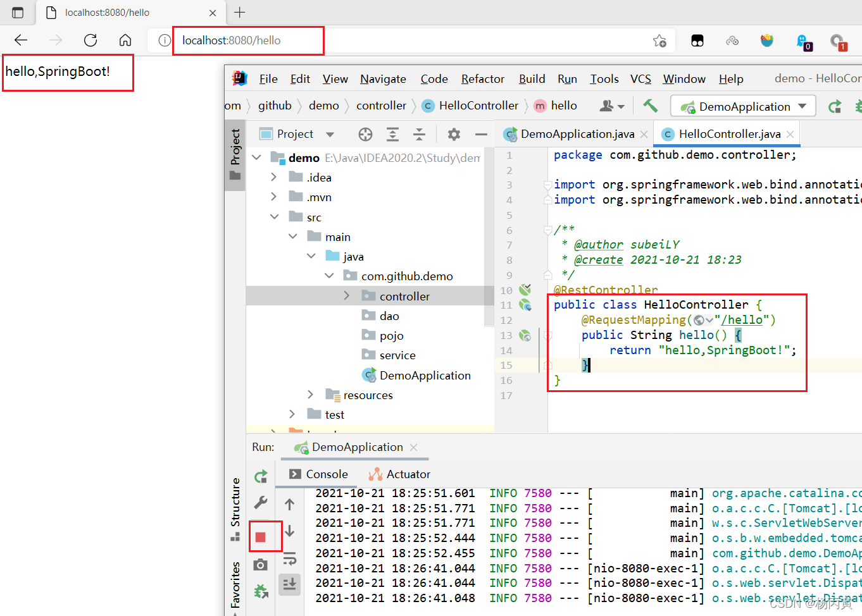Open the Build menu
The height and width of the screenshot is (616, 862).
click(532, 78)
